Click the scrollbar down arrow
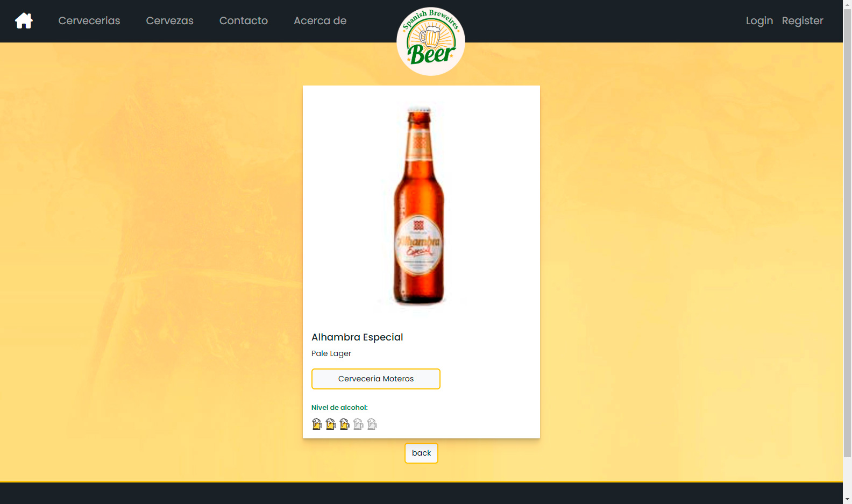The width and height of the screenshot is (852, 504). 847,499
